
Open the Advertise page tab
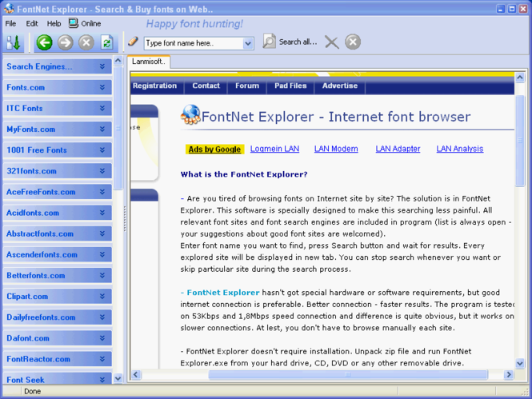pyautogui.click(x=340, y=86)
